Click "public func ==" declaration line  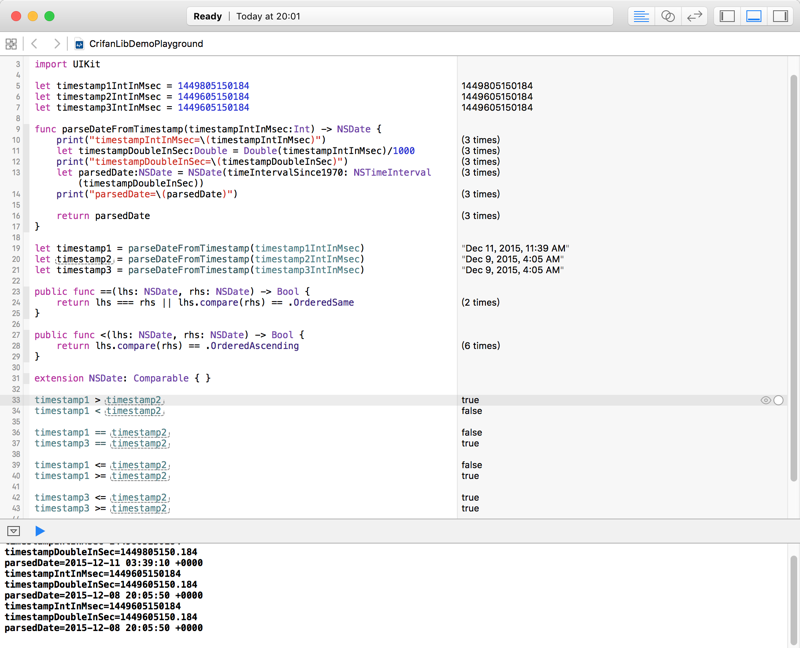[x=172, y=292]
